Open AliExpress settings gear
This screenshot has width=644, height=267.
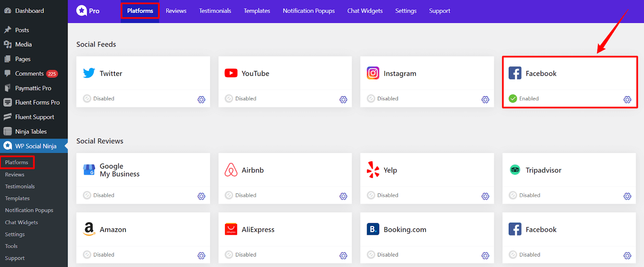[343, 256]
